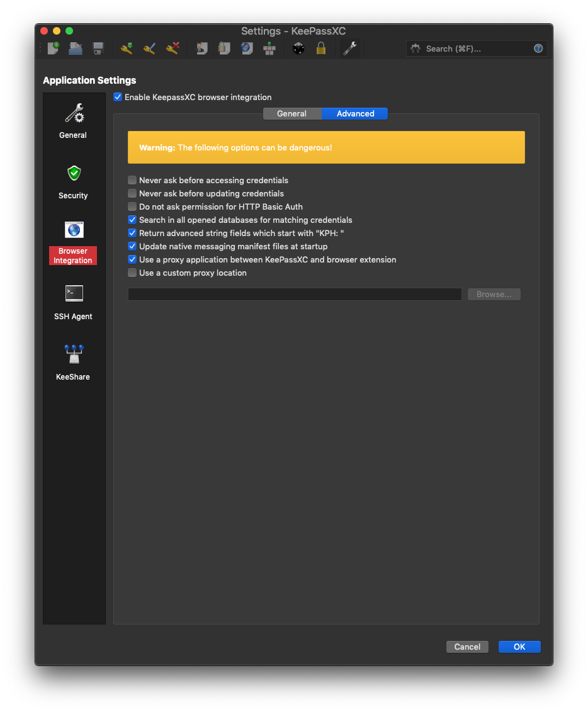This screenshot has height=712, width=588.
Task: Check Use a custom proxy location
Action: [132, 273]
